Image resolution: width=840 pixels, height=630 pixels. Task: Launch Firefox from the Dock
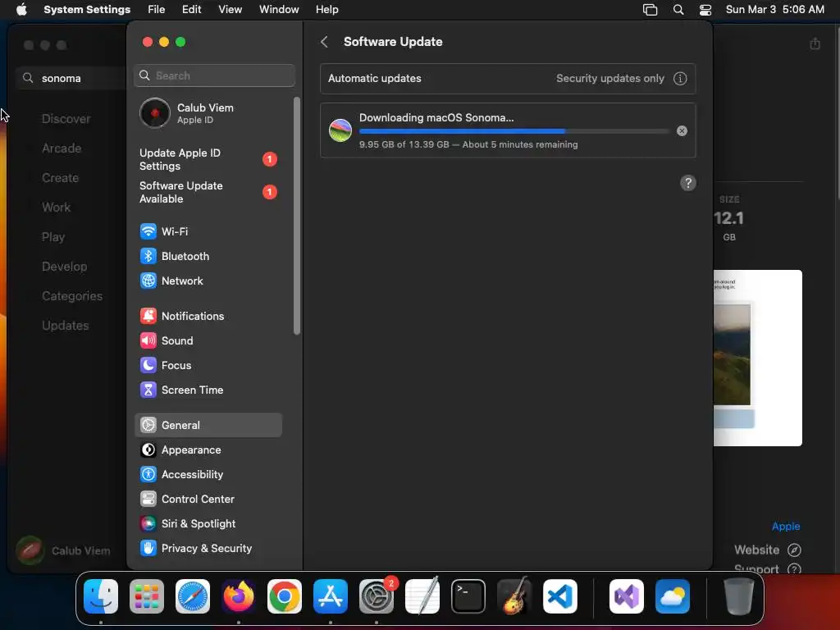point(239,596)
